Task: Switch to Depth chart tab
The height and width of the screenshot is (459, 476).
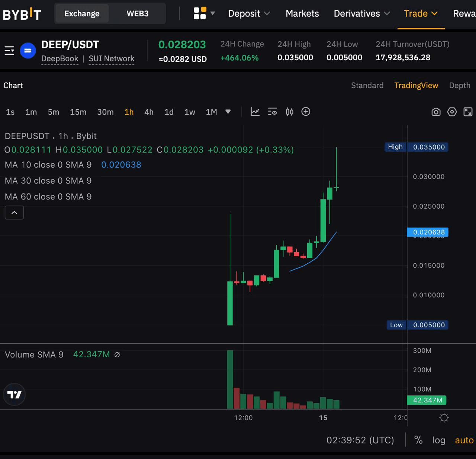Action: tap(460, 86)
